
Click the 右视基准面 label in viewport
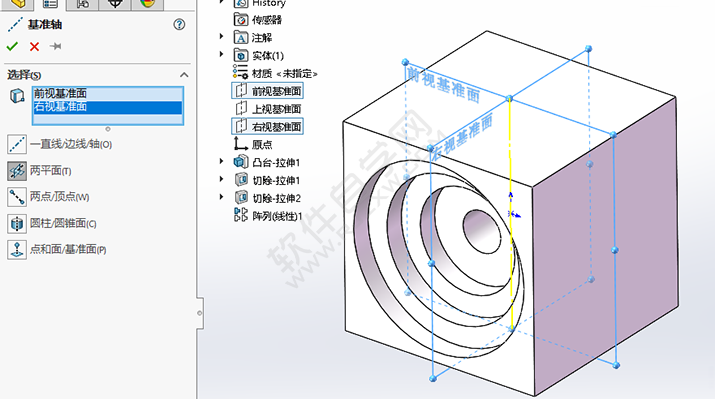(462, 137)
